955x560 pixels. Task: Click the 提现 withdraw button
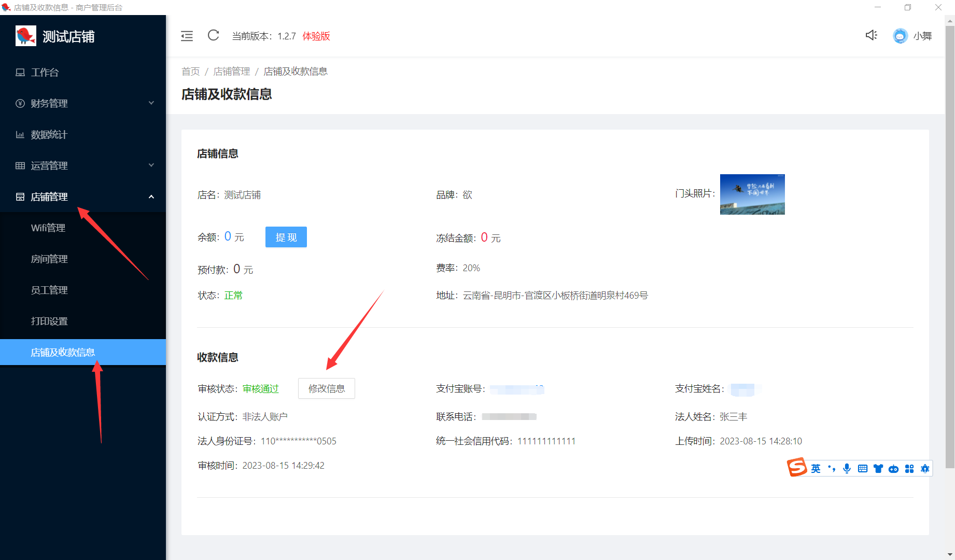coord(286,237)
